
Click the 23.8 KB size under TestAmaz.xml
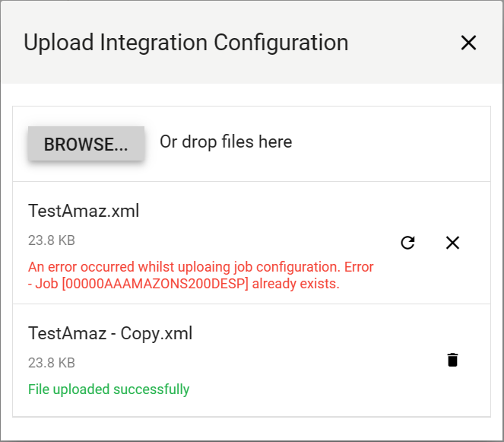tap(52, 240)
